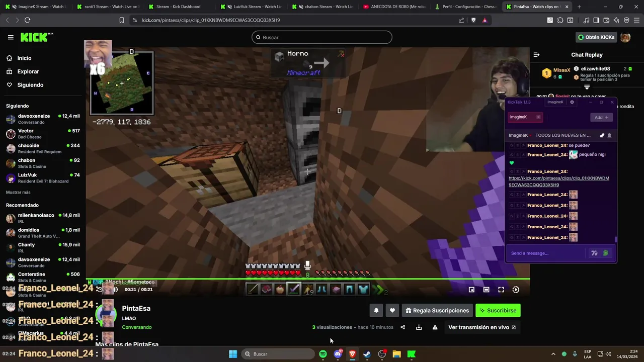Toggle mini player mode on the video
Screen dimensions: 644x362
click(471, 290)
